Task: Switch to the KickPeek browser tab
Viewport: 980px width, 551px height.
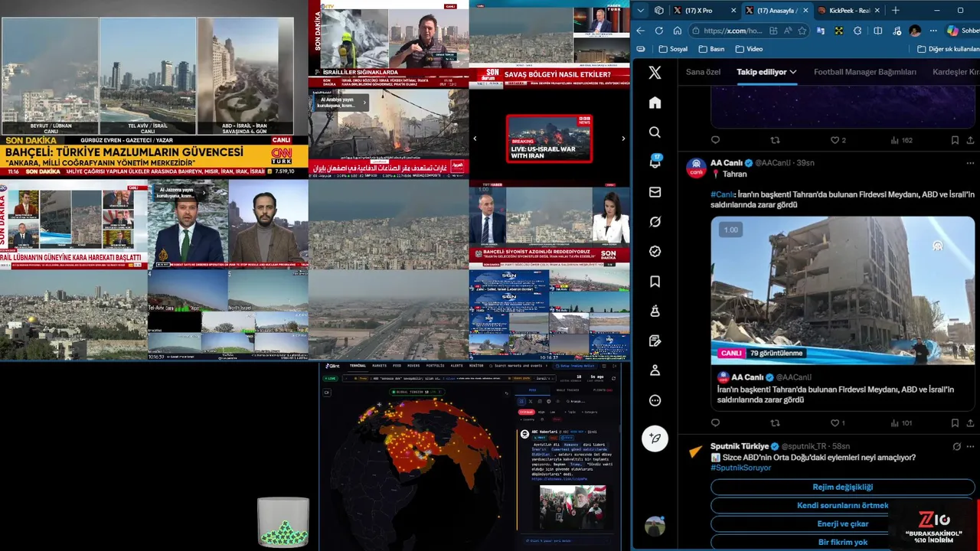Action: [x=849, y=11]
